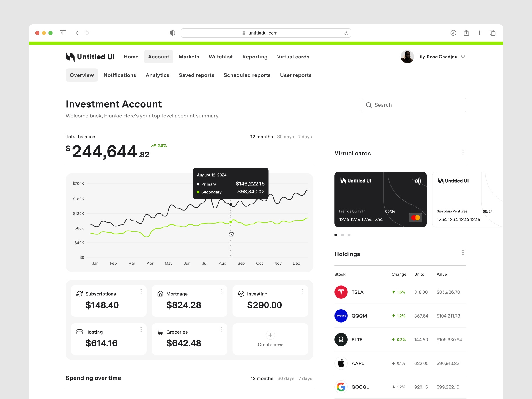Select the second virtual cards carousel dot
Viewport: 532px width, 399px height.
click(342, 235)
